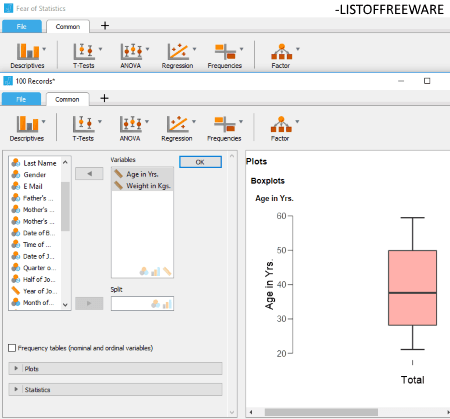This screenshot has width=450, height=419.
Task: Open the ANOVA dropdown arrow in 100 Records
Action: click(147, 122)
